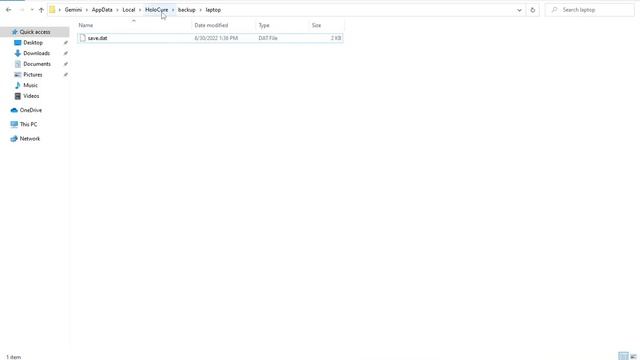Image resolution: width=640 pixels, height=360 pixels.
Task: Open This PC in the navigation pane
Action: point(28,124)
